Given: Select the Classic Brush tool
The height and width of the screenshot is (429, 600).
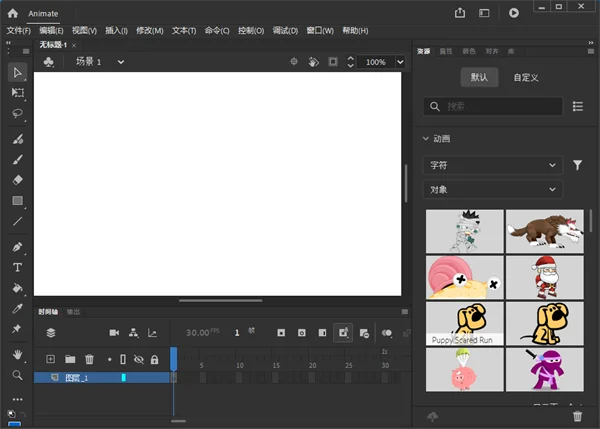Looking at the screenshot, I should (18, 160).
